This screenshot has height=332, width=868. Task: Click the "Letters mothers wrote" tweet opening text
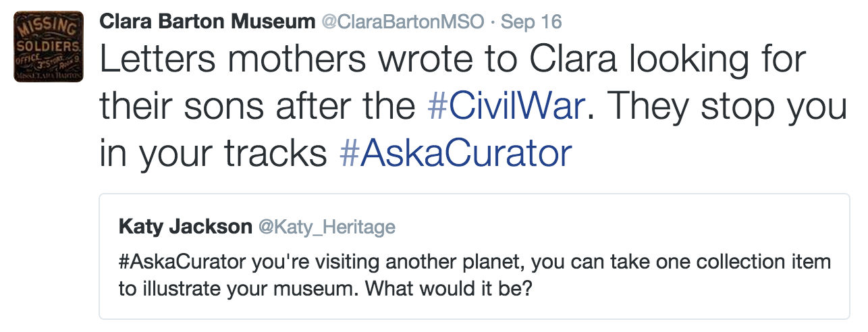click(236, 62)
